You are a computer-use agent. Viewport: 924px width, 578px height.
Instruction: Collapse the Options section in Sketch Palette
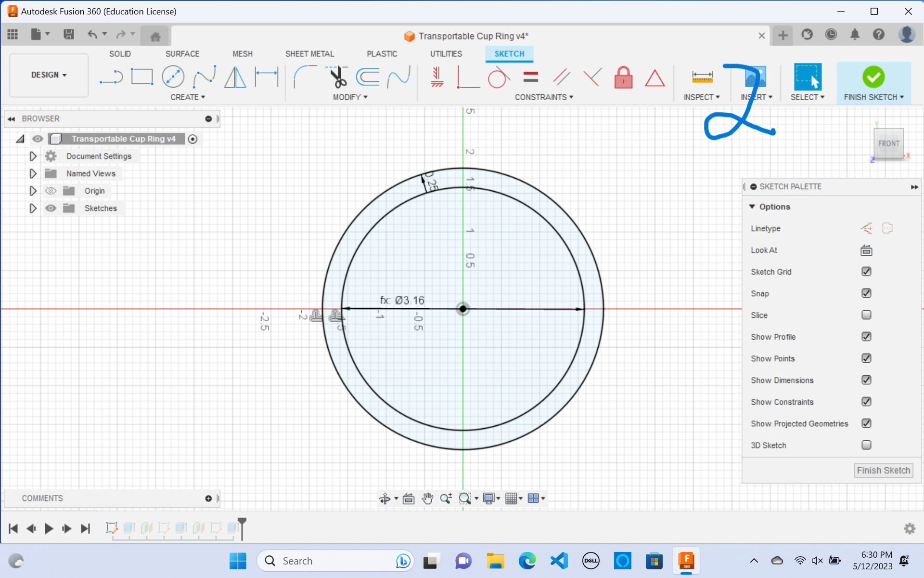(753, 206)
